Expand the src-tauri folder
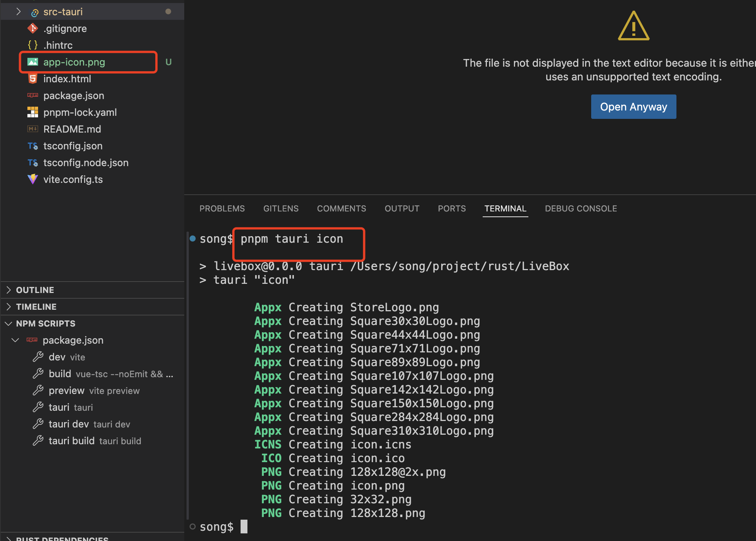This screenshot has width=756, height=541. (x=18, y=12)
